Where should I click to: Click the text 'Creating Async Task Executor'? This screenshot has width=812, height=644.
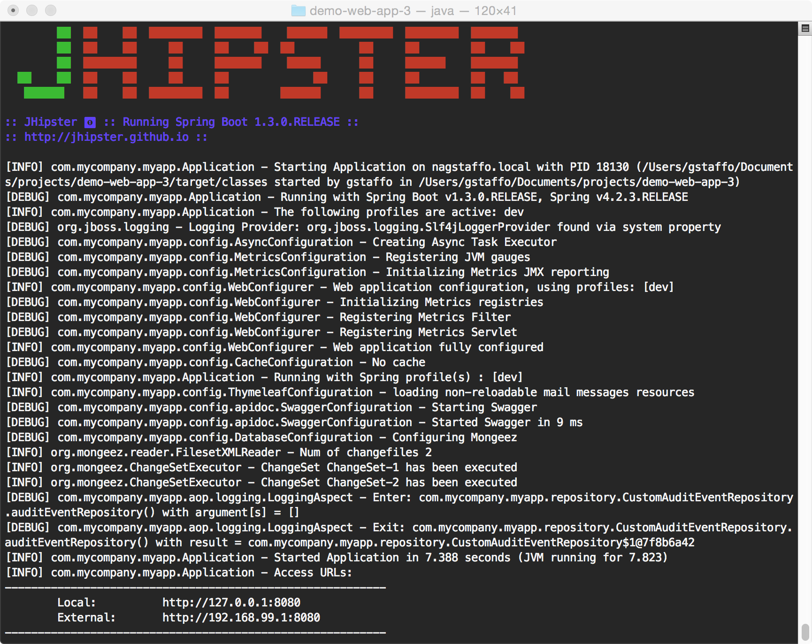pyautogui.click(x=465, y=242)
